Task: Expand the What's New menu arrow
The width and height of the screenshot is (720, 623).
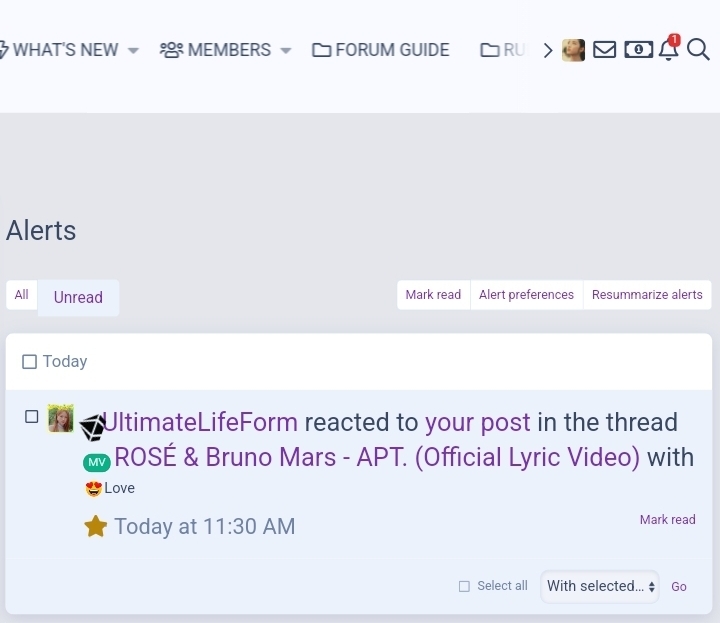Action: tap(133, 51)
